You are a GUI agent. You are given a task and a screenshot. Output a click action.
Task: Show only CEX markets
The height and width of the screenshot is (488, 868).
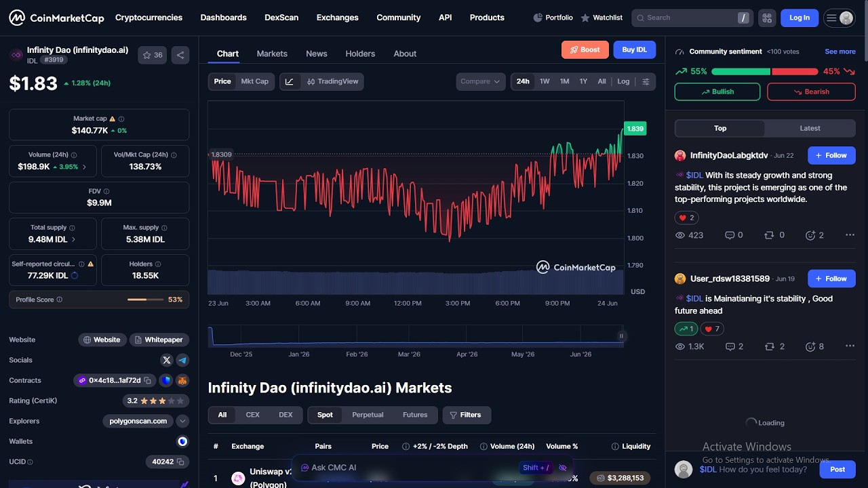[252, 415]
